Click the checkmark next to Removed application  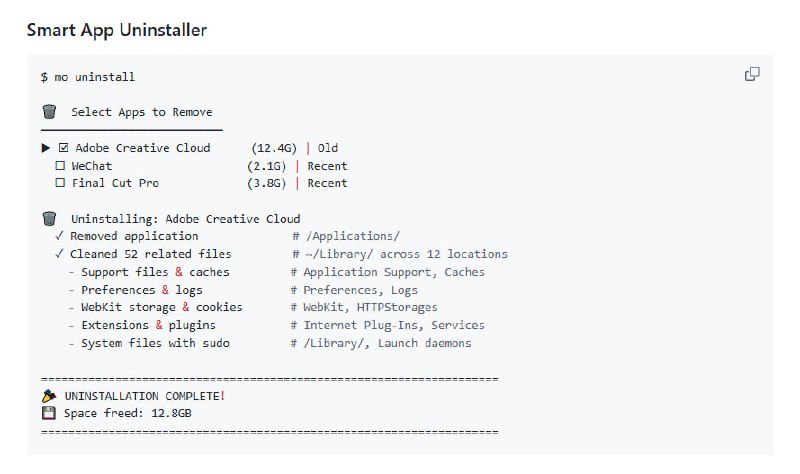pos(60,236)
